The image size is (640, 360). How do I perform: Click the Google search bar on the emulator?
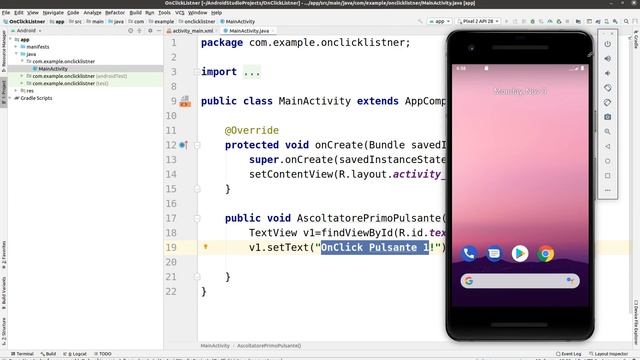(520, 281)
